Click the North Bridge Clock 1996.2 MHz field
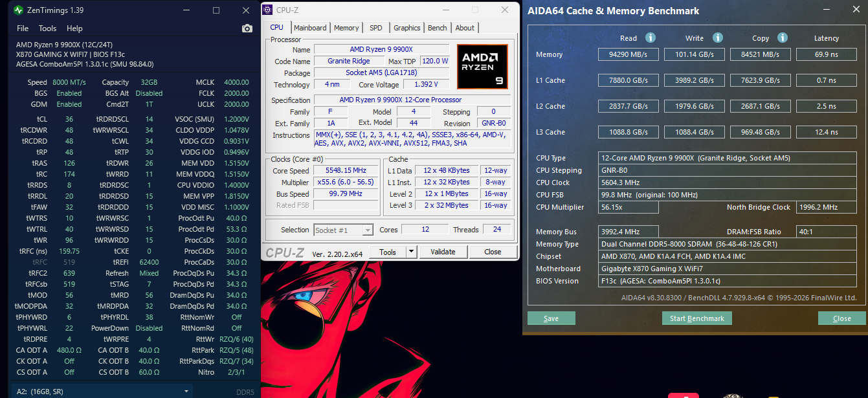 pyautogui.click(x=826, y=207)
